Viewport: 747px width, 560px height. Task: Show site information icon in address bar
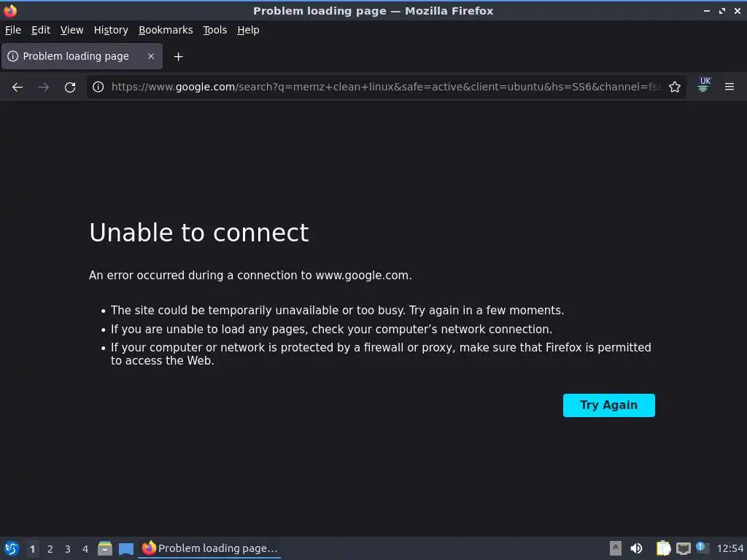(x=98, y=87)
